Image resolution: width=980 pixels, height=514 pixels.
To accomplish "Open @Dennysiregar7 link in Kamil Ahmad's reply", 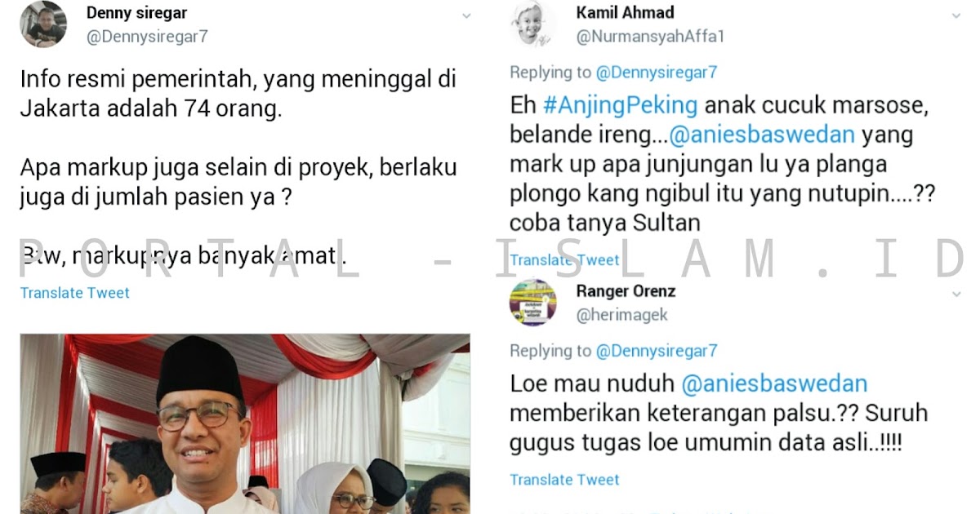I will 657,73.
